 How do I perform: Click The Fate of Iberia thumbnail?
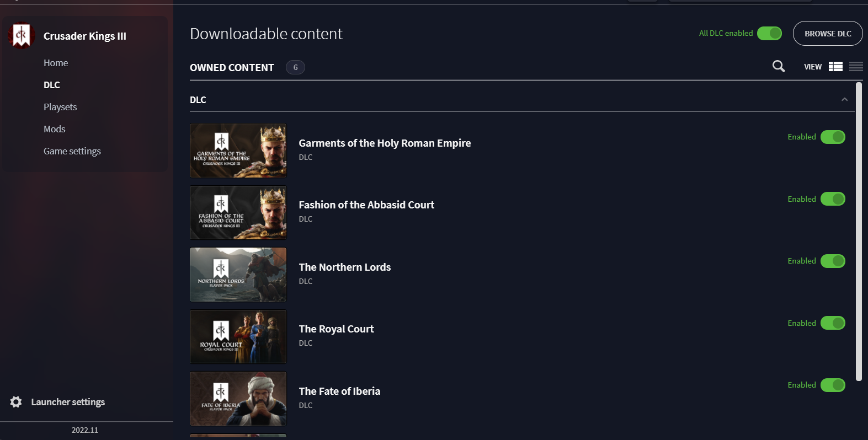(238, 399)
